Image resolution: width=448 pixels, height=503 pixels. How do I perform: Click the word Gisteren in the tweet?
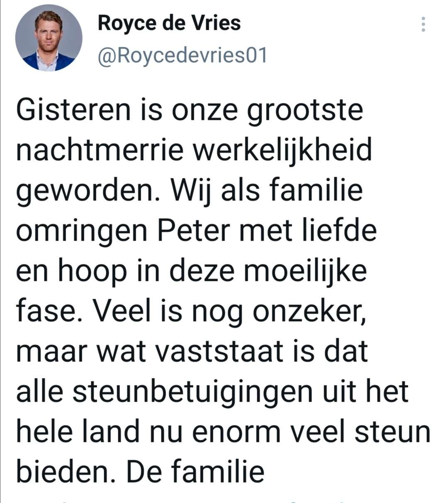point(73,110)
